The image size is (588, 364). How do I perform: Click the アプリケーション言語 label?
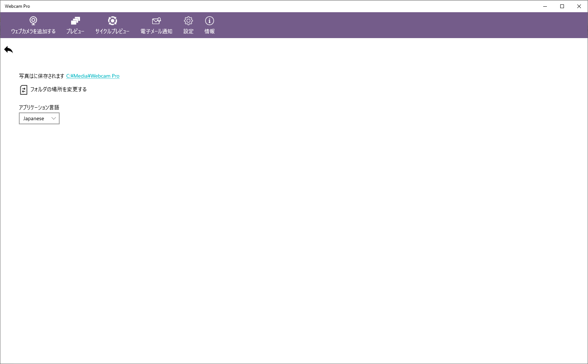(39, 107)
